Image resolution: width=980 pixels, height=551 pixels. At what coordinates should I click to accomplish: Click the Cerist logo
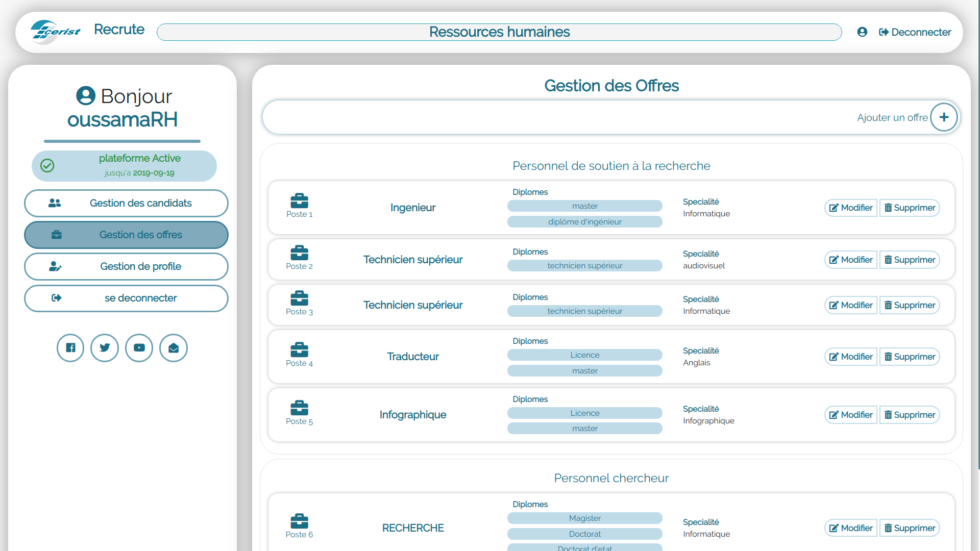point(55,32)
